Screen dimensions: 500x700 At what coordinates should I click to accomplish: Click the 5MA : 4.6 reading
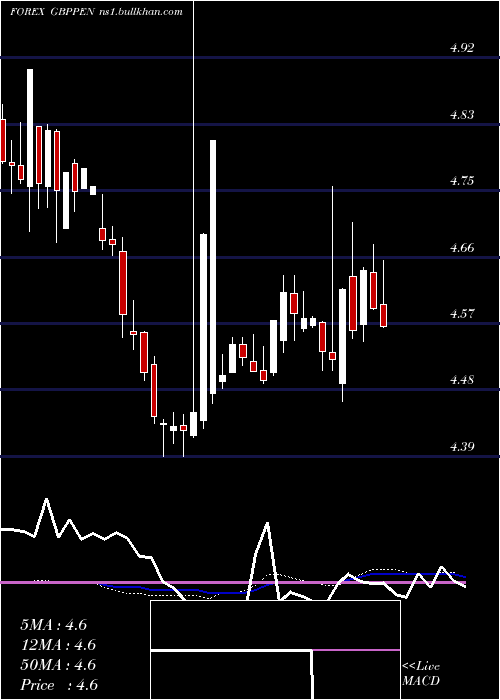tap(54, 625)
